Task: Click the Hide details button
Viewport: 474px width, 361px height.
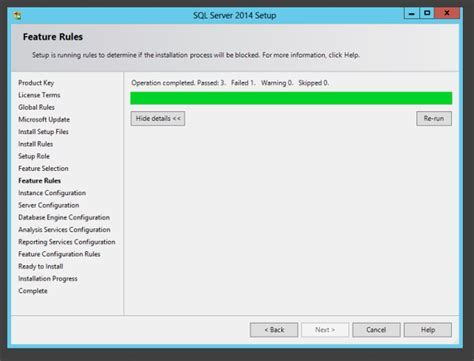Action: click(x=158, y=119)
